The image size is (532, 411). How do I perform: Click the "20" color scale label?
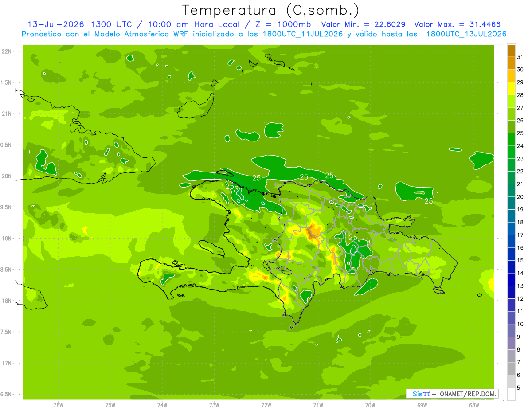[x=520, y=197]
